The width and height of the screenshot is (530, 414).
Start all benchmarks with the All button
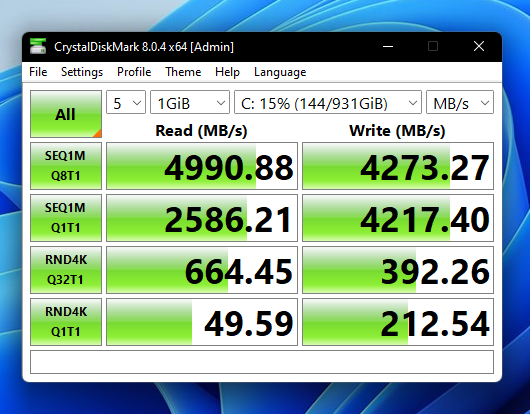click(66, 114)
